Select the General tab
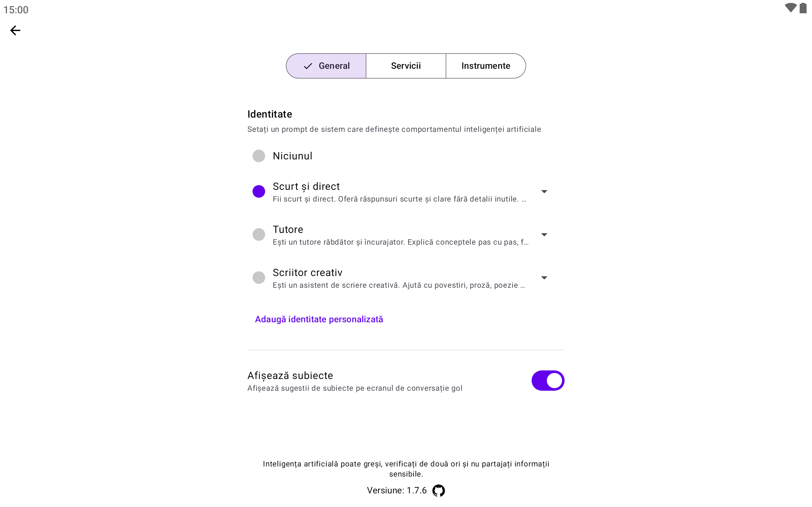812x507 pixels. tap(326, 66)
